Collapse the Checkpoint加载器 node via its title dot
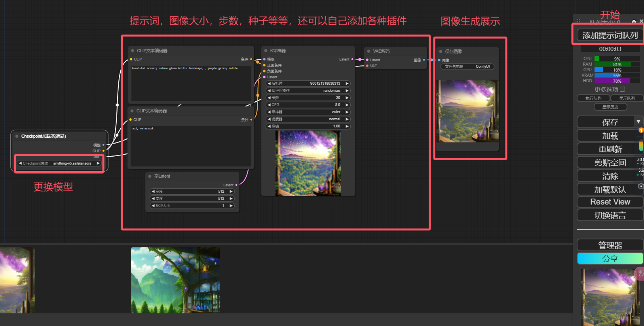 tap(17, 136)
